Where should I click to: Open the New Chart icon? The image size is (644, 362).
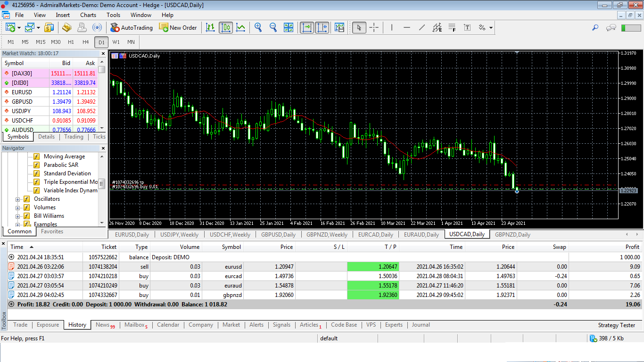(10, 27)
